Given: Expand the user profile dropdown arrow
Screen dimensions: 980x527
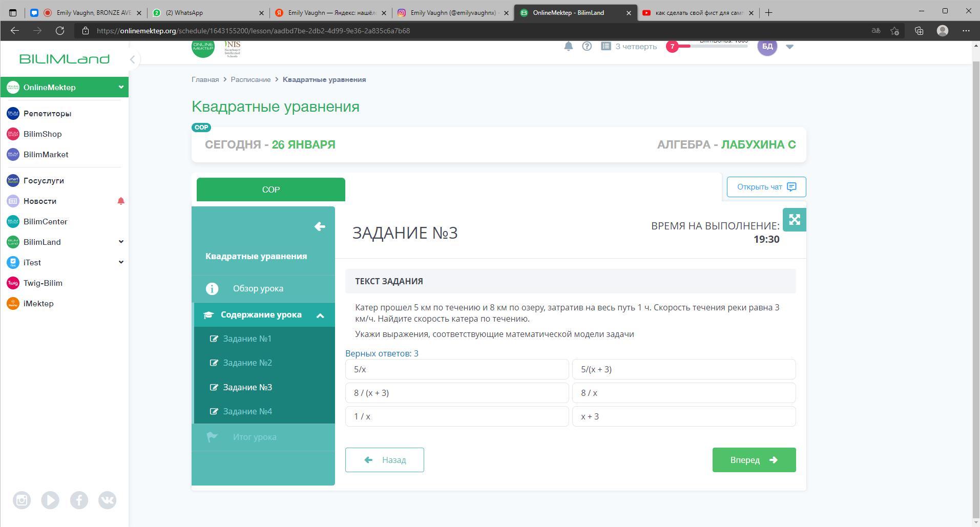Looking at the screenshot, I should [789, 46].
